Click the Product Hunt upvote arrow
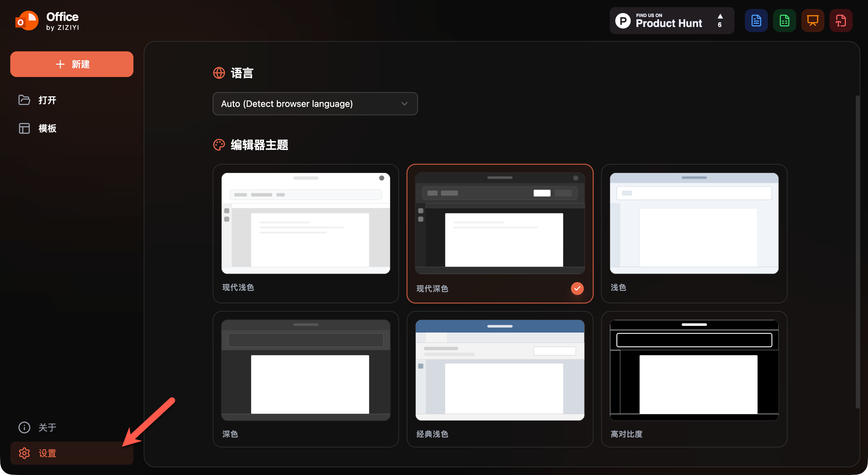Viewport: 868px width, 475px height. pos(720,16)
